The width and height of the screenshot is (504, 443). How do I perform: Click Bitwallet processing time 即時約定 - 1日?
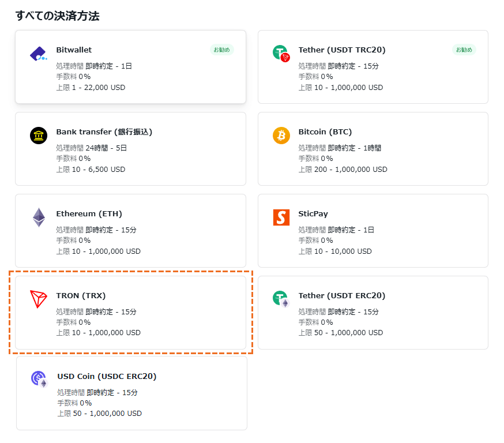click(x=94, y=66)
